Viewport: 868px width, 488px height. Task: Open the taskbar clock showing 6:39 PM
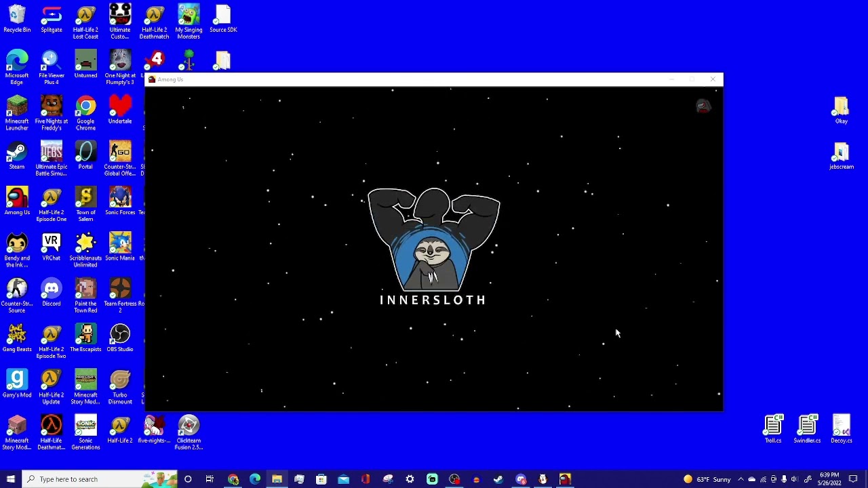829,479
